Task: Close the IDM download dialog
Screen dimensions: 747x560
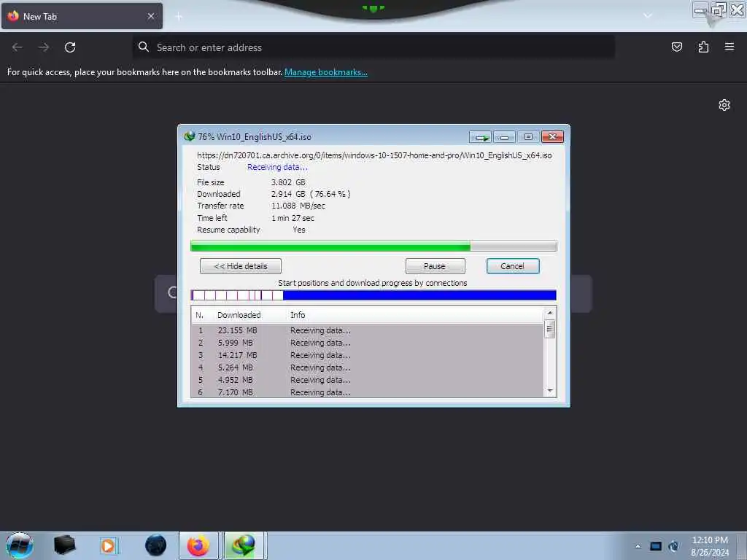Action: 553,137
